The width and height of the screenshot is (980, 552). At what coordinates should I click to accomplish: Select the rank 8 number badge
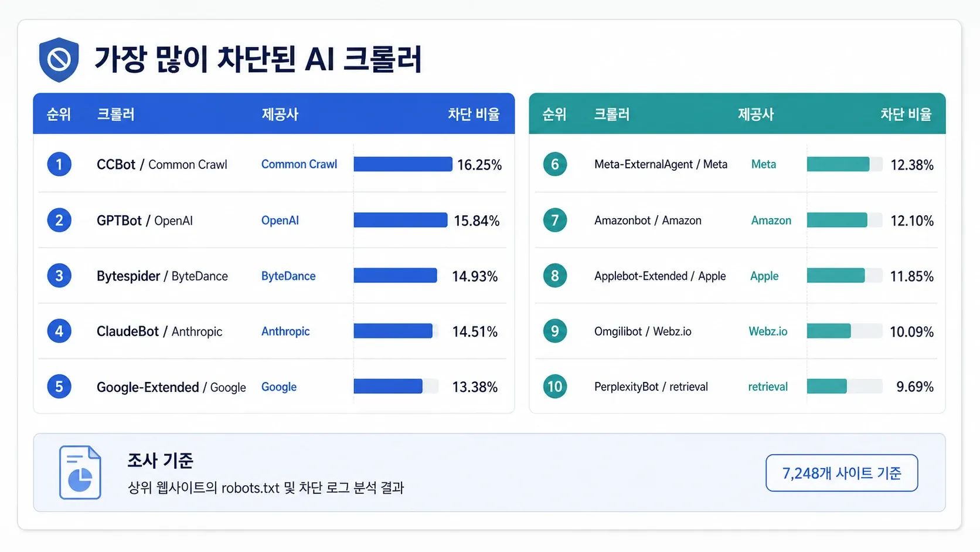click(555, 276)
